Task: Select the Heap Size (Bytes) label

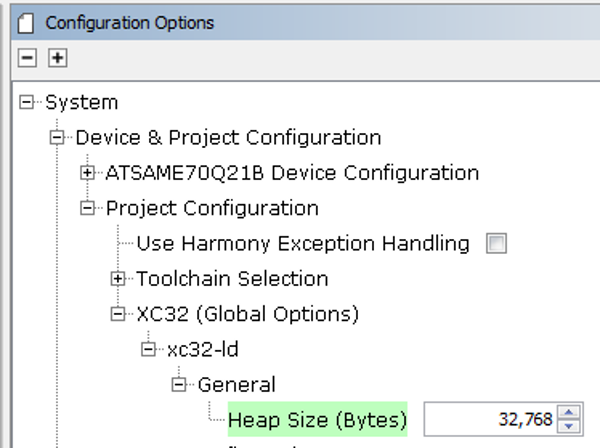Action: 318,419
